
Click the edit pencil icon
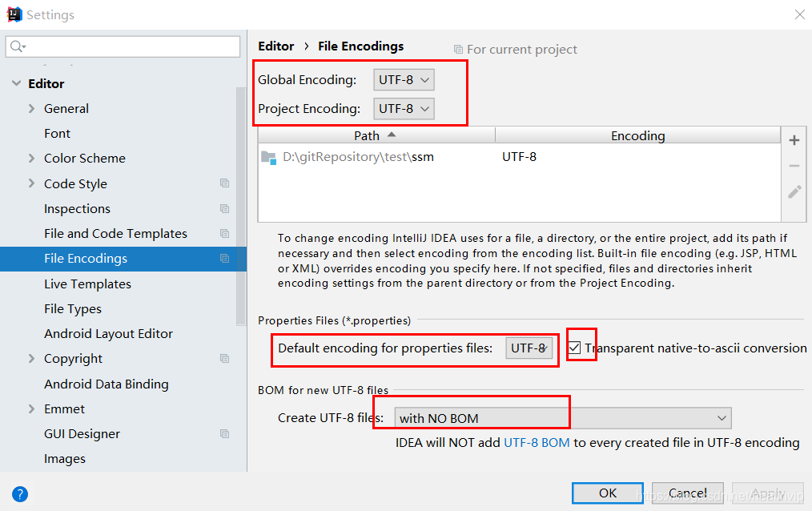[x=794, y=191]
